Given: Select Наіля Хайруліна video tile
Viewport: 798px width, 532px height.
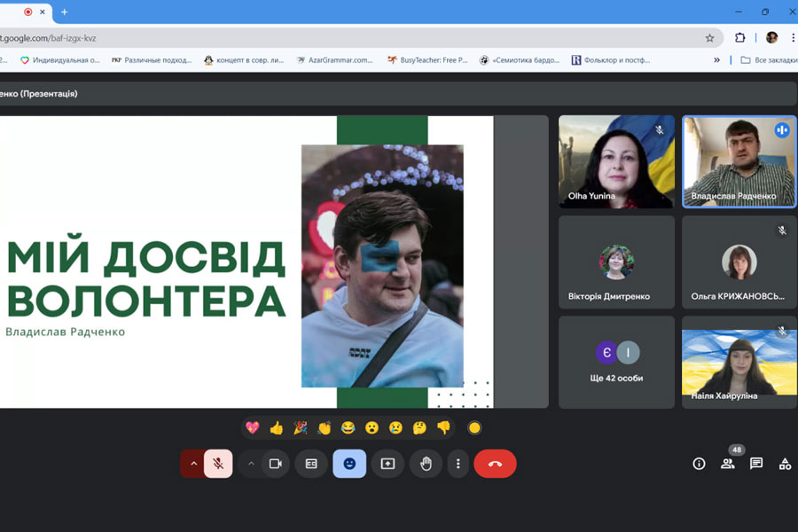Looking at the screenshot, I should point(739,363).
